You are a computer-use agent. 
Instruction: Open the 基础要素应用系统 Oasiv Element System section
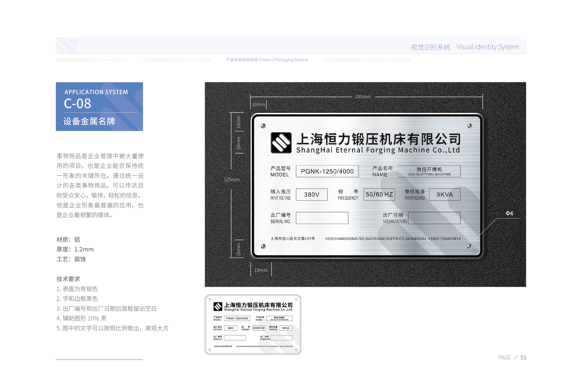click(92, 60)
